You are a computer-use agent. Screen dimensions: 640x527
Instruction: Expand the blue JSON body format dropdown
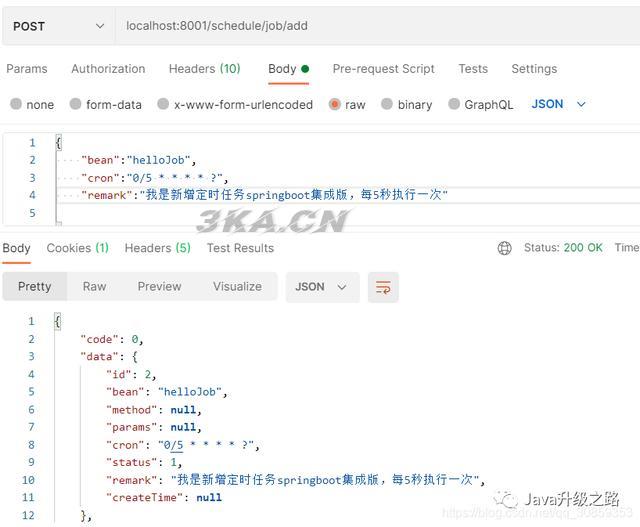(558, 104)
